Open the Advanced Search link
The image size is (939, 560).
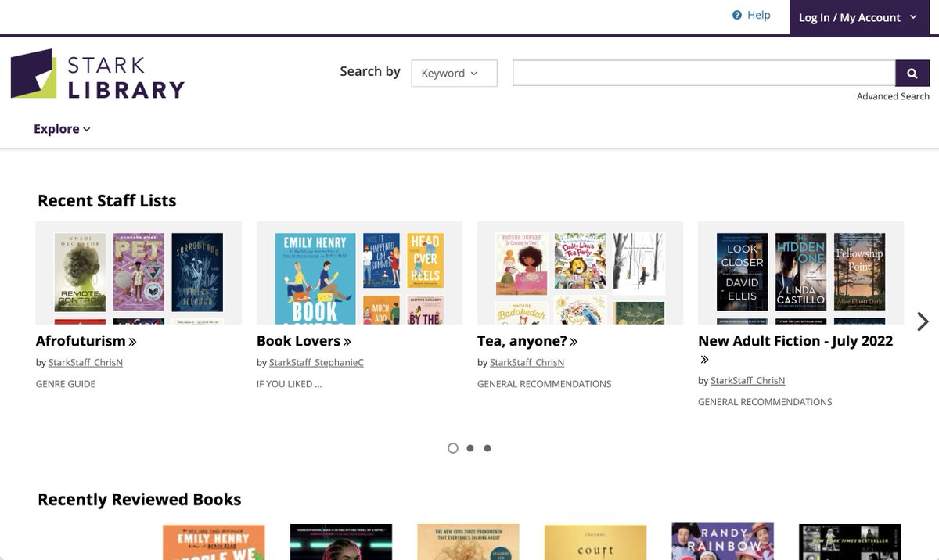pyautogui.click(x=893, y=96)
